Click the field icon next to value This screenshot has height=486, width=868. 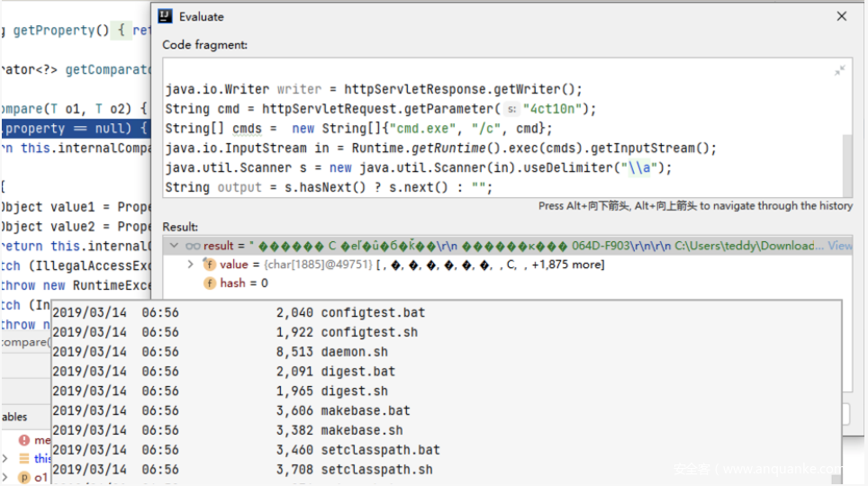209,265
